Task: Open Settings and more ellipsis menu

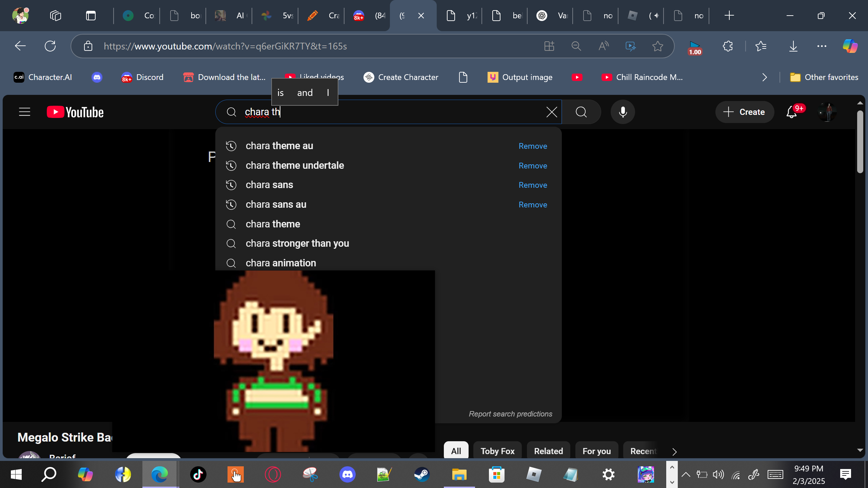Action: [x=822, y=46]
